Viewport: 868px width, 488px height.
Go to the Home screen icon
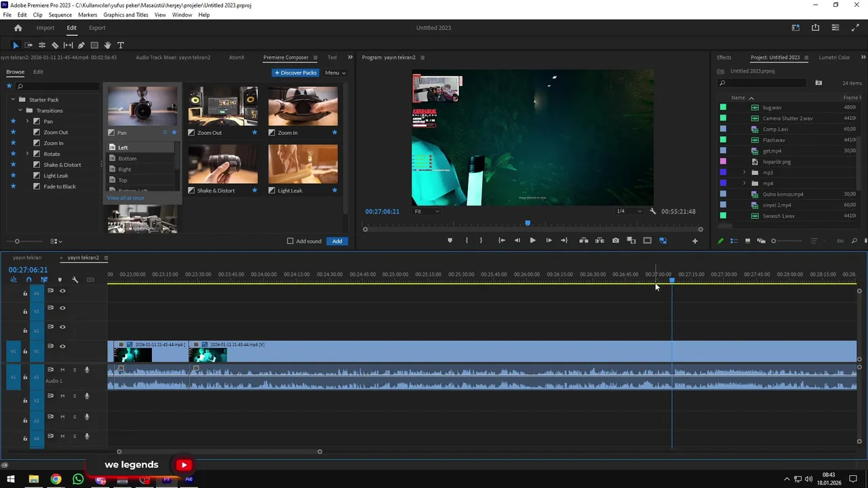click(x=18, y=28)
